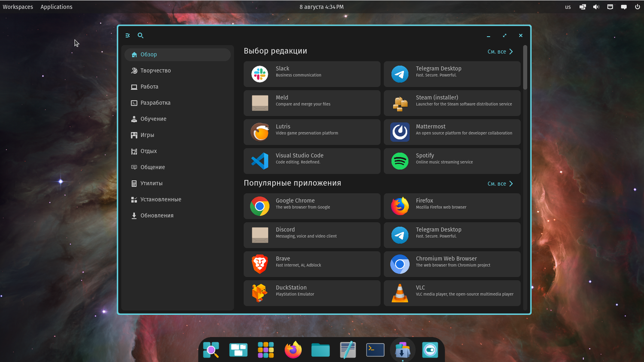
Task: Open the Творчество category
Action: (x=177, y=70)
